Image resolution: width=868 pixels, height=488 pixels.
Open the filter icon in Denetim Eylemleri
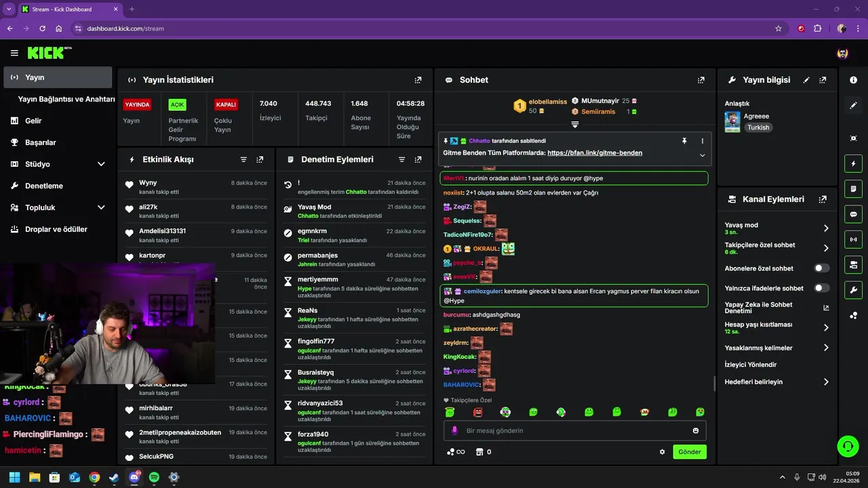pos(401,159)
